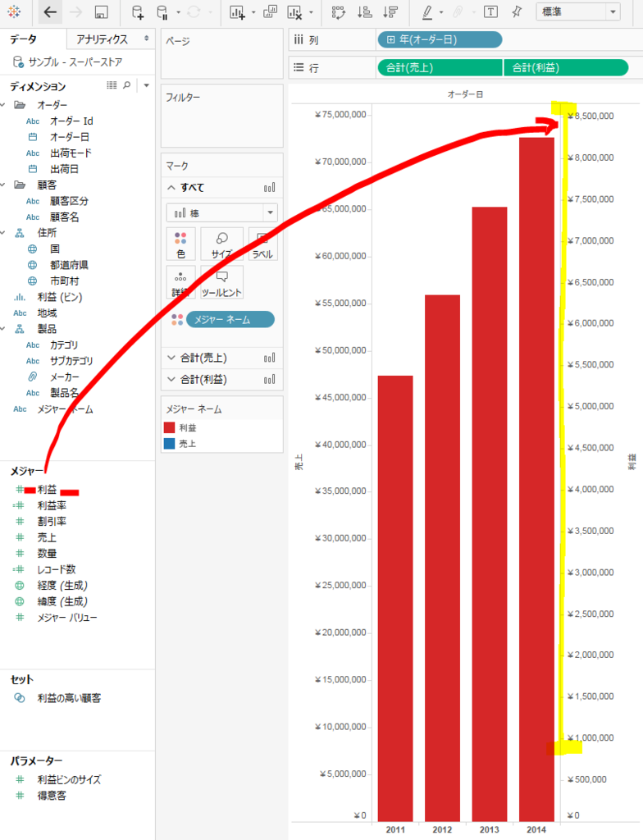Select the 2011 bar in the chart
The width and height of the screenshot is (643, 840).
pyautogui.click(x=395, y=598)
